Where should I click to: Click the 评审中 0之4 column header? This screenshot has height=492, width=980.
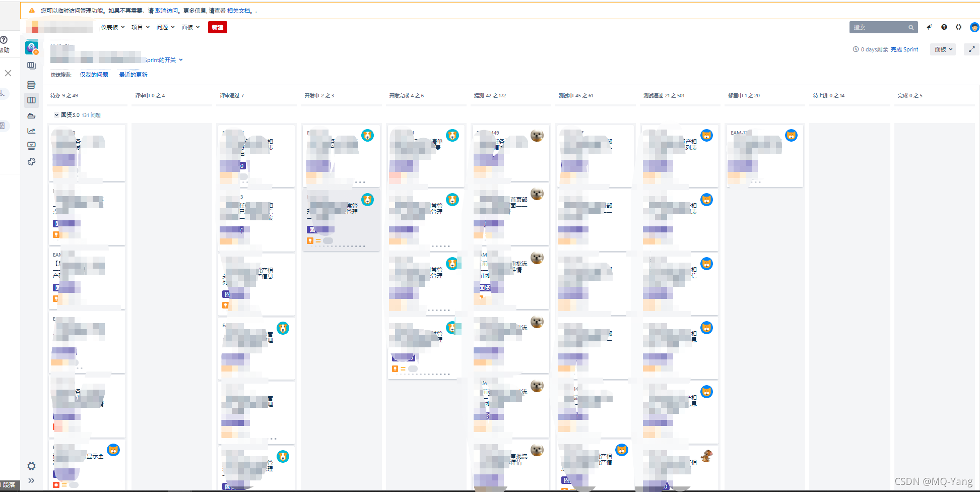click(x=150, y=95)
